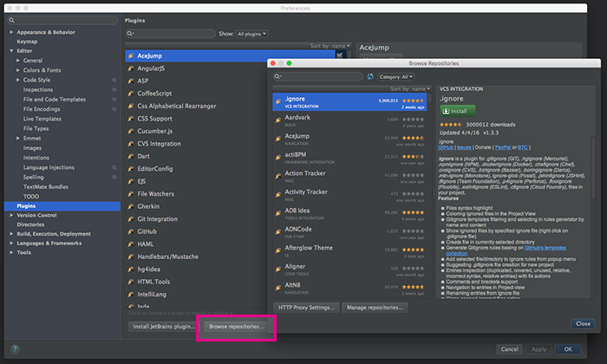This screenshot has height=364, width=607.
Task: Click the refresh icon in Browse Repositories
Action: click(370, 76)
